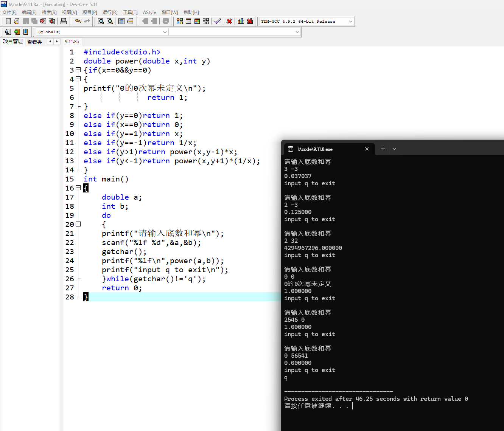Open the compiler set dropdown
Viewport: 504px width, 431px height.
(x=307, y=21)
